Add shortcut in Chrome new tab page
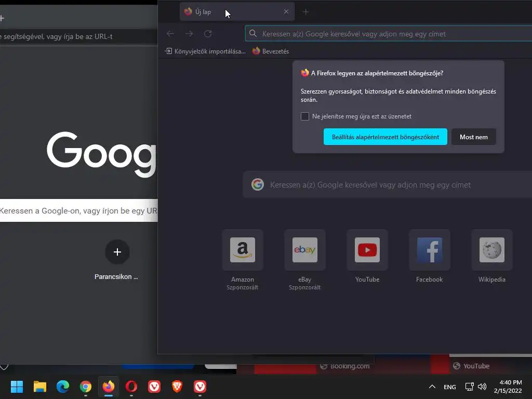Screen dimensions: 532x399 [117, 252]
